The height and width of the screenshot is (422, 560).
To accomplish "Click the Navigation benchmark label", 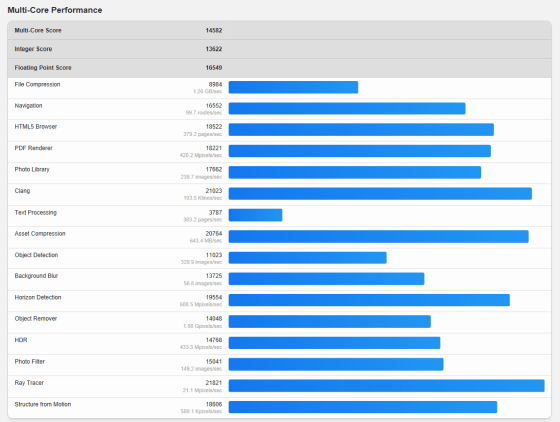I will tap(29, 106).
